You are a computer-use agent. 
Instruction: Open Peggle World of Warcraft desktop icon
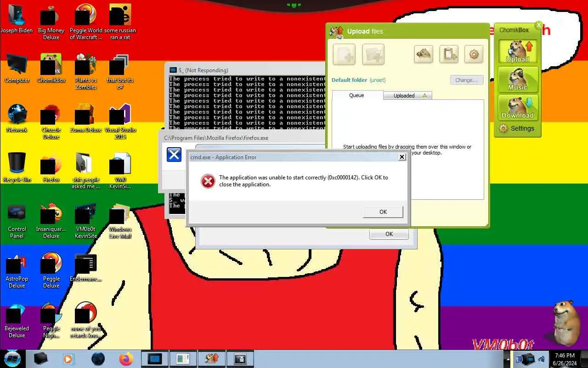pyautogui.click(x=86, y=23)
